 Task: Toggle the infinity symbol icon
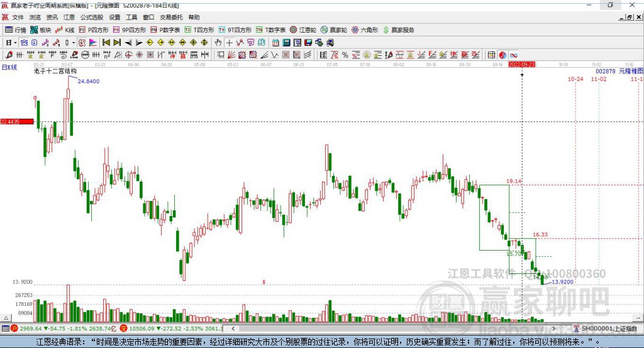pos(513,55)
